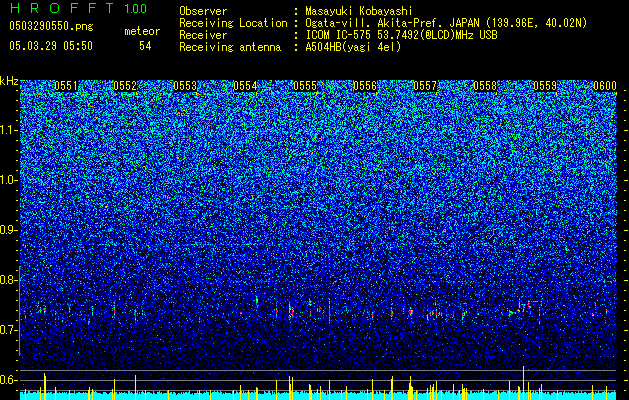Click the 0600 time marker
Viewport: 629px width, 400px height.
tap(605, 86)
